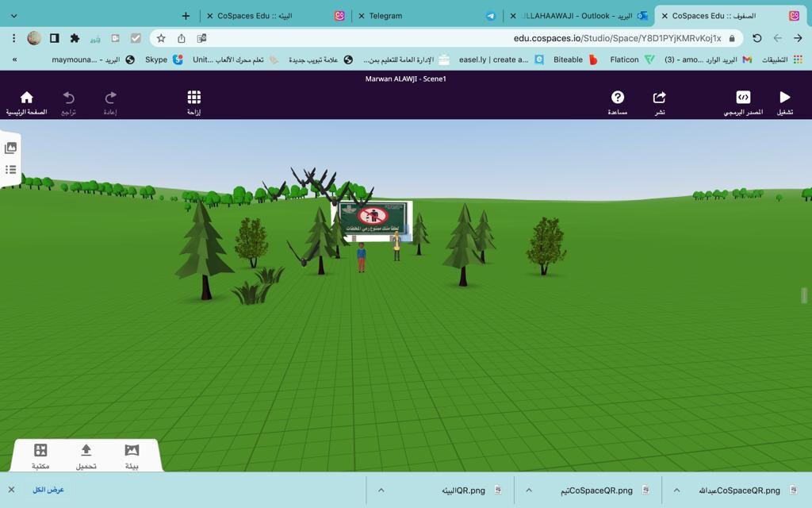Expand options for عبداللهCoSpaceQR.png download
812x508 pixels.
coord(677,491)
